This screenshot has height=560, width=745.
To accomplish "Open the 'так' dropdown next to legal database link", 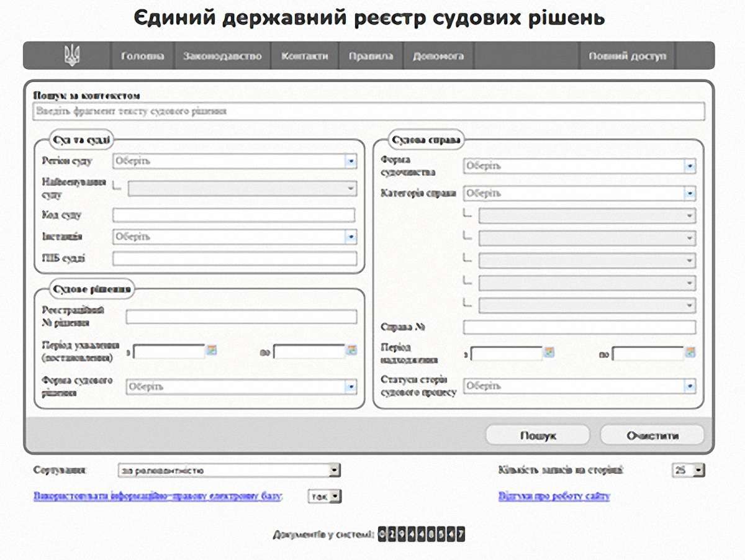I will click(x=325, y=496).
